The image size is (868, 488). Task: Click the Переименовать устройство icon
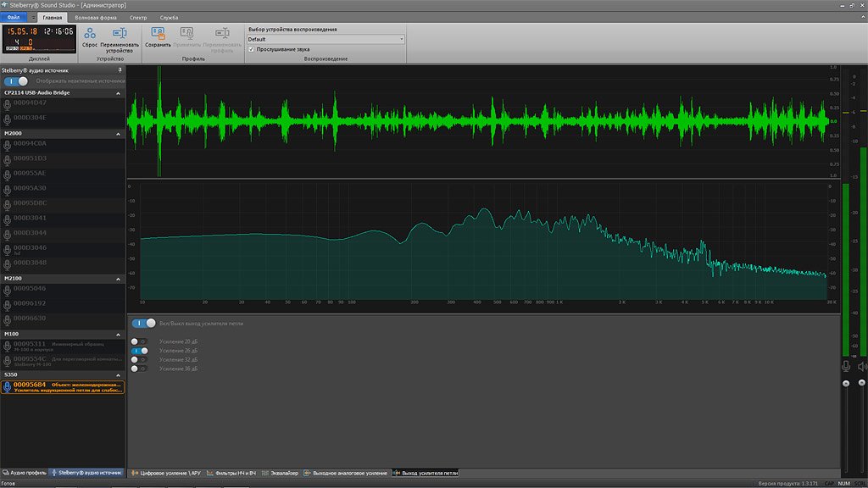[120, 32]
